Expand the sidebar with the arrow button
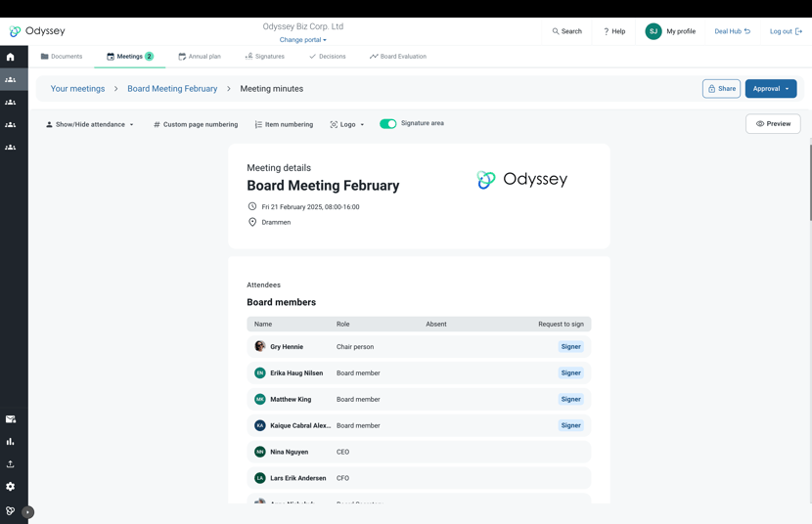 tap(28, 512)
